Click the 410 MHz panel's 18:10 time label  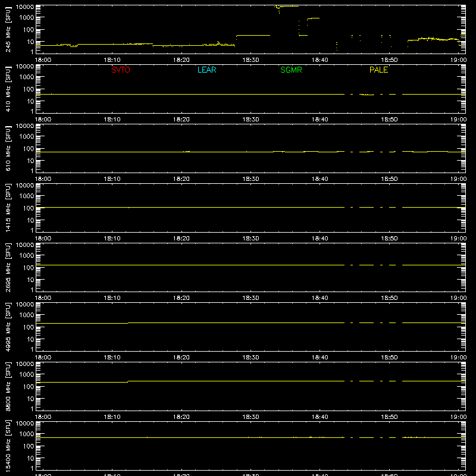112,120
